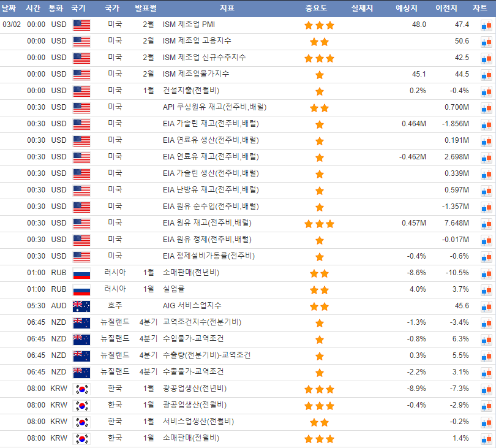
Task: Click the 지표 column header
Action: 227,9
